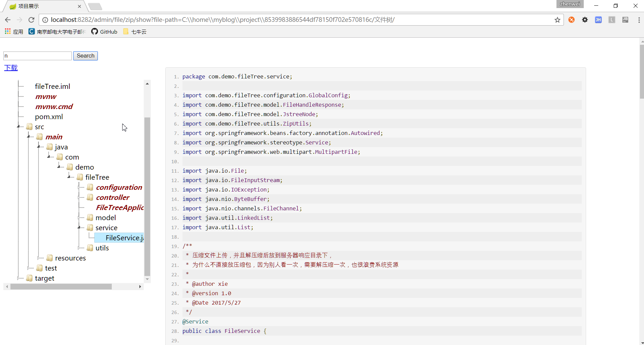Screen dimensions: 644x345
Task: Click the controller folder icon
Action: tap(90, 197)
